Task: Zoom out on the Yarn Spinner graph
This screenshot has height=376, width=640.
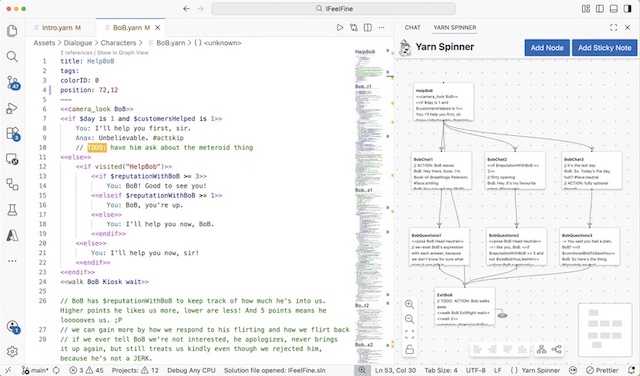Action: [409, 319]
